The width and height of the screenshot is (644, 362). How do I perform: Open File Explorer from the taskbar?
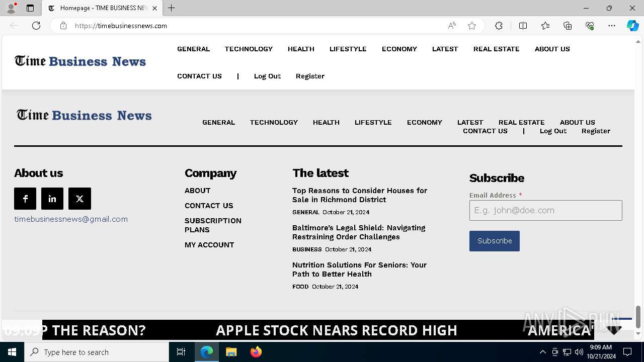click(231, 352)
